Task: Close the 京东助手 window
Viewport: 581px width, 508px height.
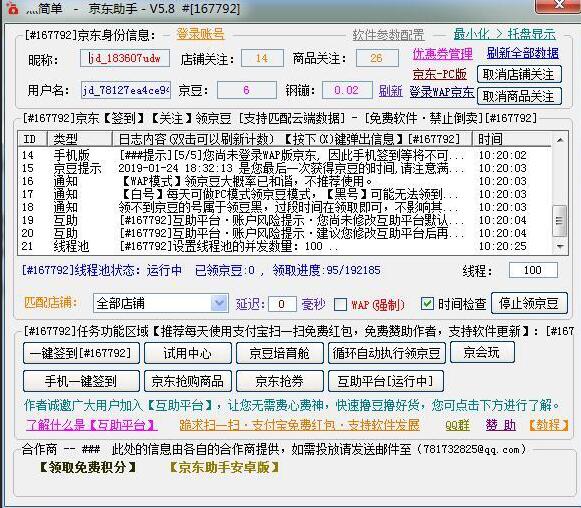Action: (558, 5)
